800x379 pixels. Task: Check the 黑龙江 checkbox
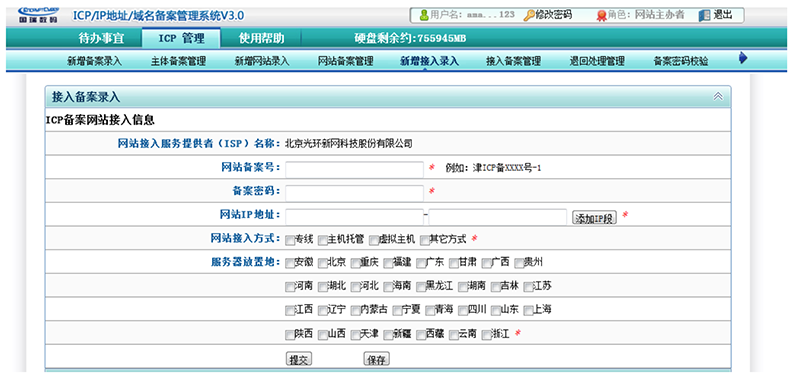click(420, 287)
